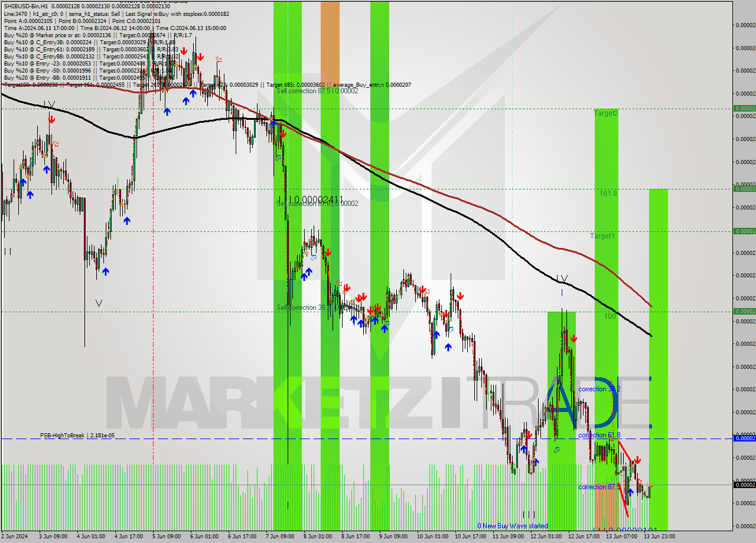This screenshot has width=756, height=543.
Task: Click the '4 Jun 17:00' time axis label
Action: (x=129, y=537)
